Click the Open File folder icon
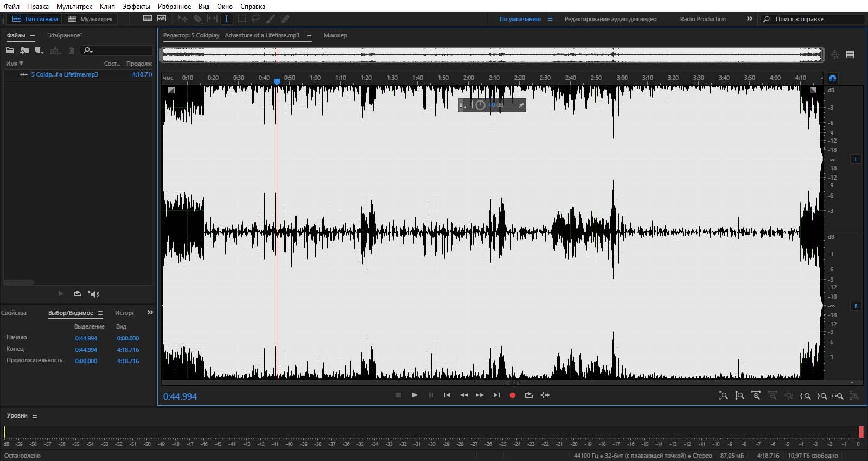The width and height of the screenshot is (868, 461). click(10, 50)
